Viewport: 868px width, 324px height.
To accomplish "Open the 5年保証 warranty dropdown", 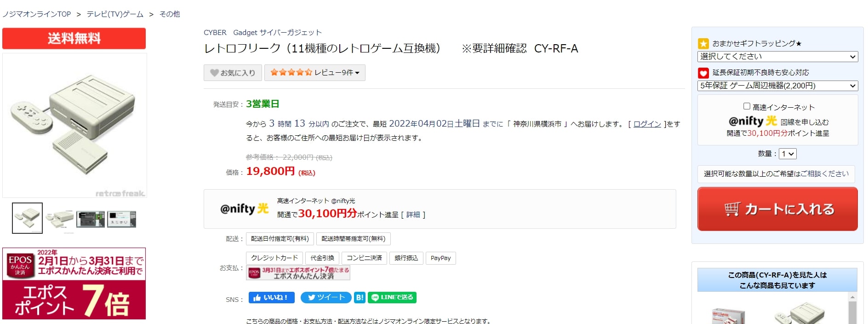I will click(x=778, y=86).
